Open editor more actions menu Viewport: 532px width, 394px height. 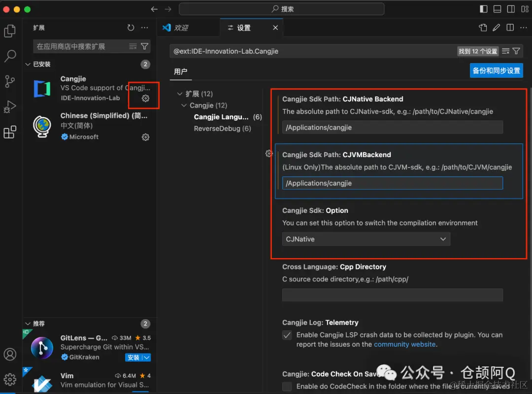[524, 28]
